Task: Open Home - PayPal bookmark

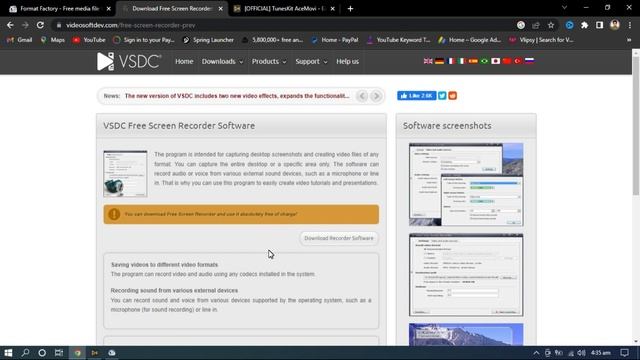Action: [334, 40]
